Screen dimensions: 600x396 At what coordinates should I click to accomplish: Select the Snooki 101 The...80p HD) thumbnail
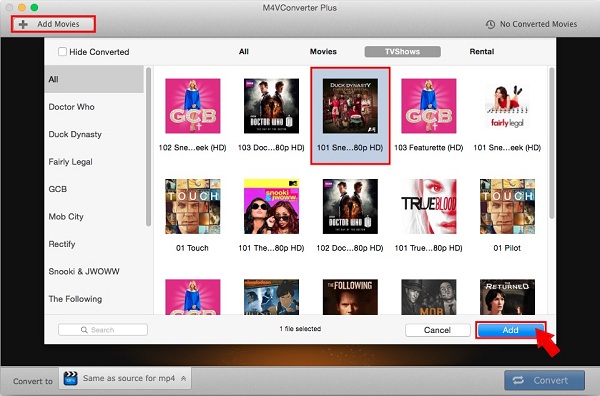271,206
